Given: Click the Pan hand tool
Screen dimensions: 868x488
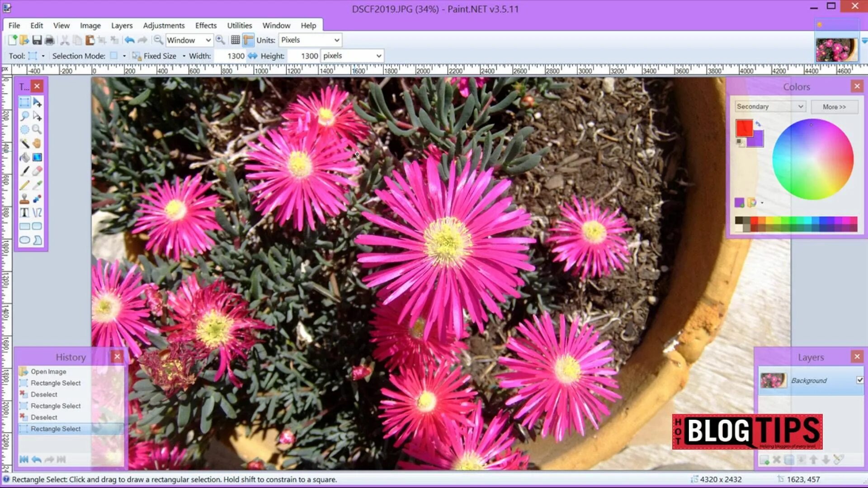Looking at the screenshot, I should pyautogui.click(x=37, y=144).
